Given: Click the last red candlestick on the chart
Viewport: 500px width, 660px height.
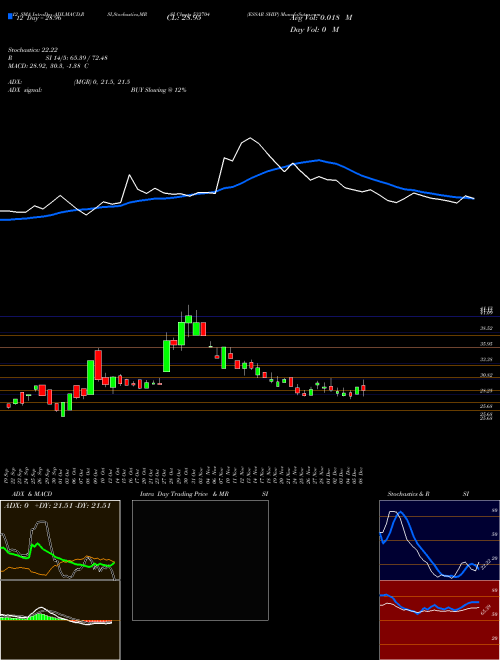Looking at the screenshot, I should coord(363,388).
